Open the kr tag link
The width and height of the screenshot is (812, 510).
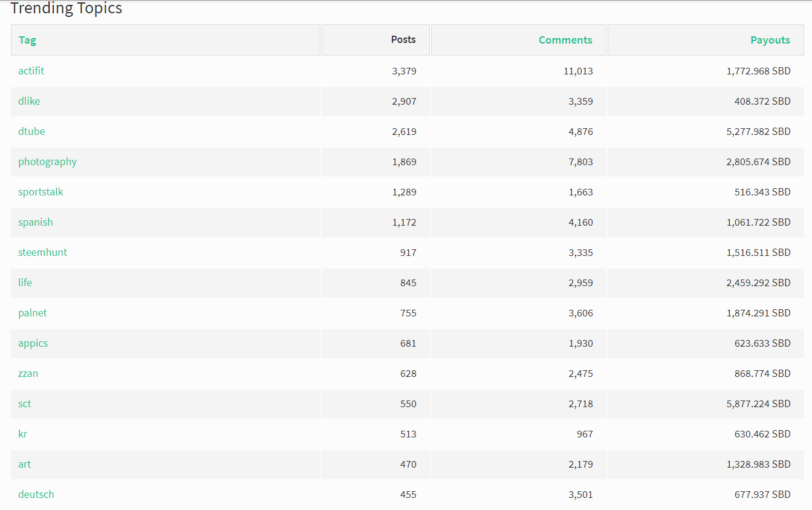pos(22,434)
